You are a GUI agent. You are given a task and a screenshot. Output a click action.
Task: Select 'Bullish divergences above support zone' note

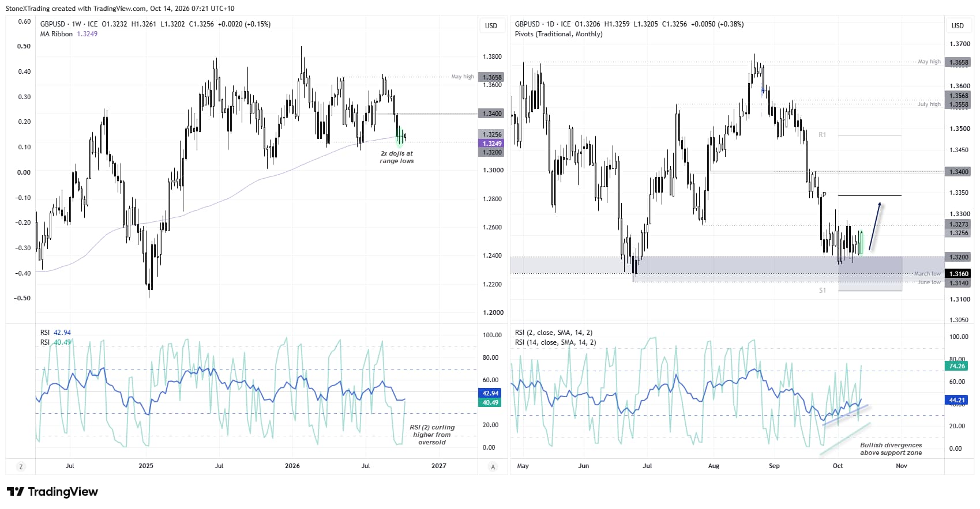pos(891,449)
